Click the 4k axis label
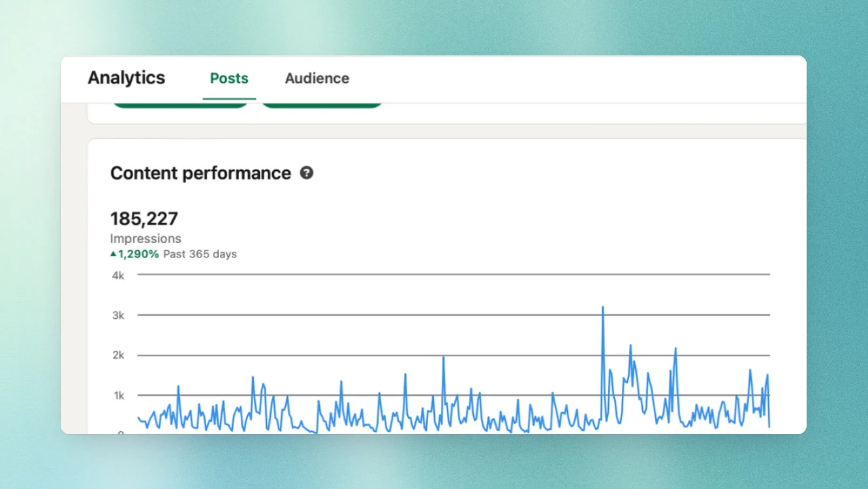 coord(118,275)
